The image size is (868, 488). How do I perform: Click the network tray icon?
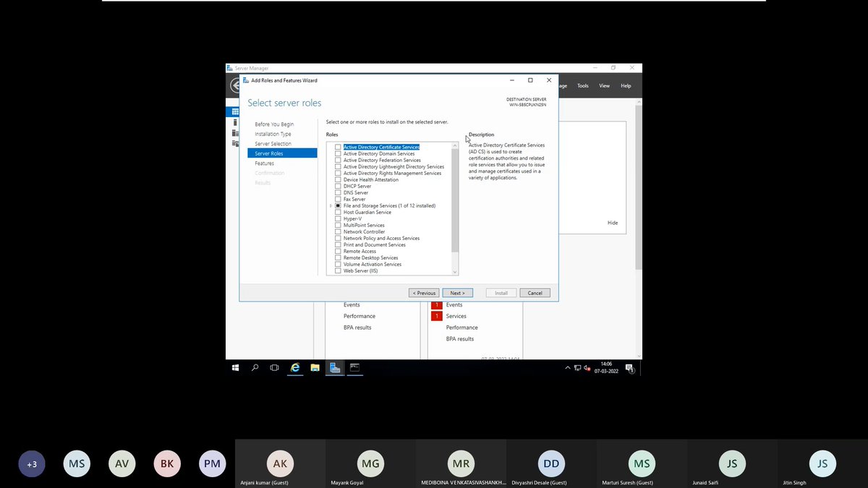(577, 368)
